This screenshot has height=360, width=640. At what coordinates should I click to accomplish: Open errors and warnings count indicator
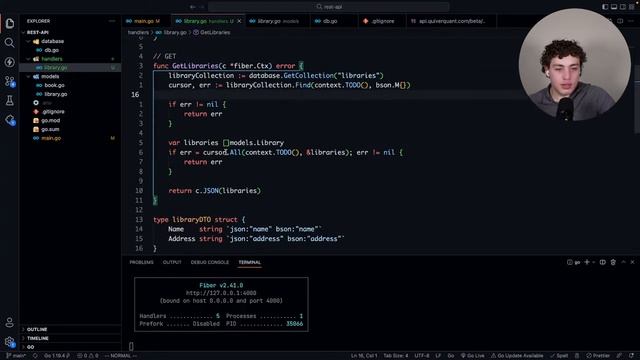88,356
